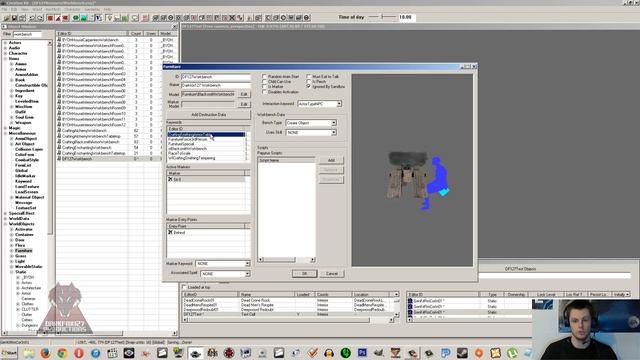The width and height of the screenshot is (640, 360).
Task: Click the script list horizontal scrollbar
Action: [287, 260]
